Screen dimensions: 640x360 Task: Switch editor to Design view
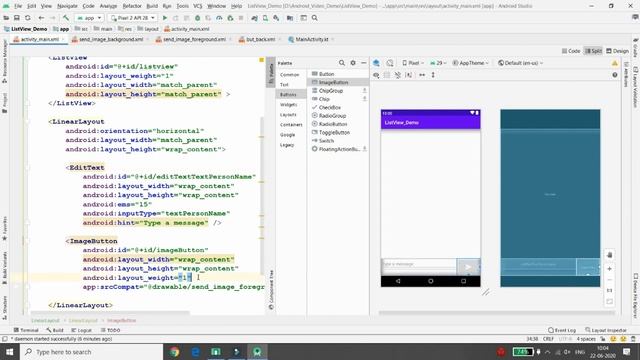tap(617, 51)
